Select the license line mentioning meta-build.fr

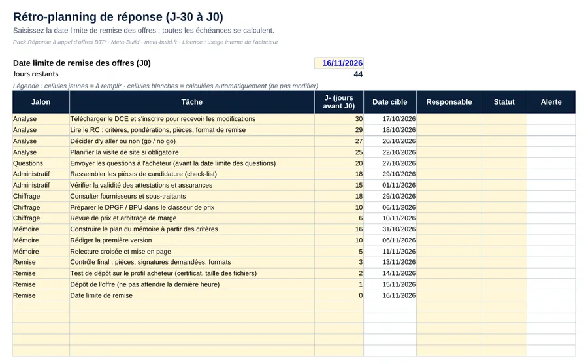[146, 42]
